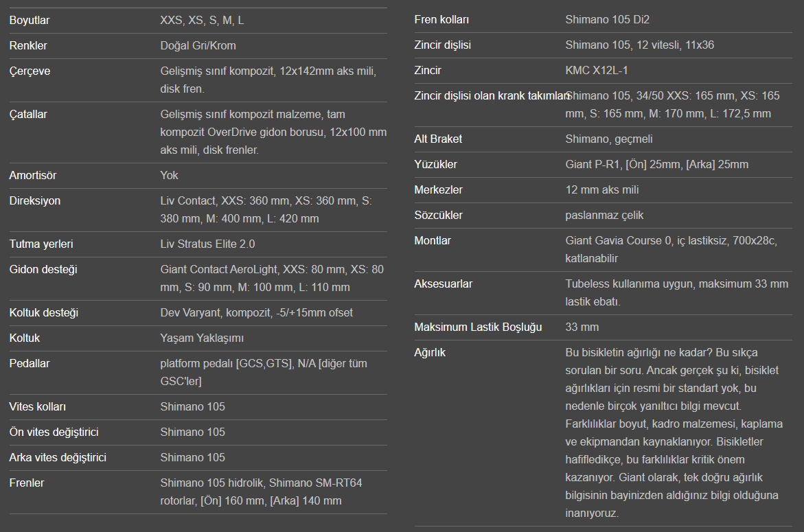The image size is (804, 532).
Task: Select the 'Merkezler' label
Action: click(439, 189)
